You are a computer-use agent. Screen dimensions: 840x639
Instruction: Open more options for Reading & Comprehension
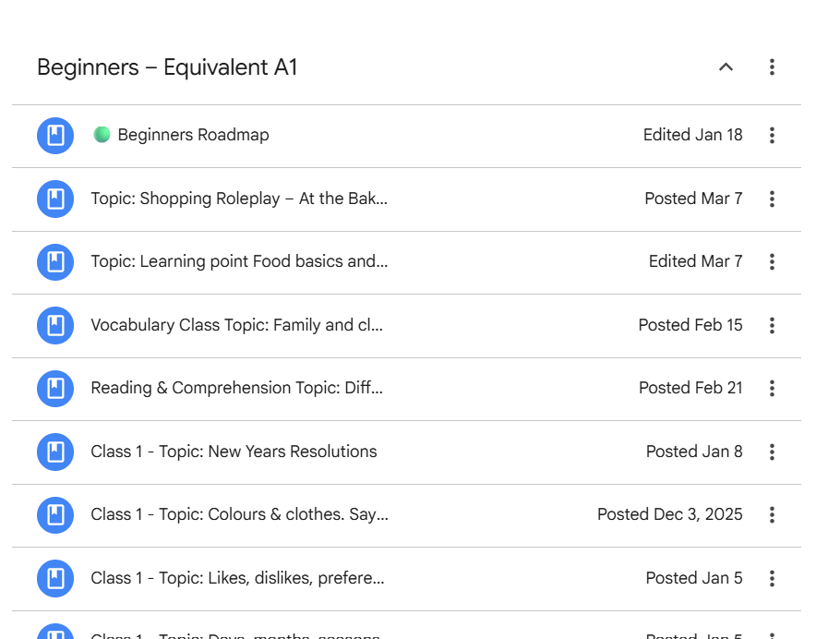pos(772,389)
